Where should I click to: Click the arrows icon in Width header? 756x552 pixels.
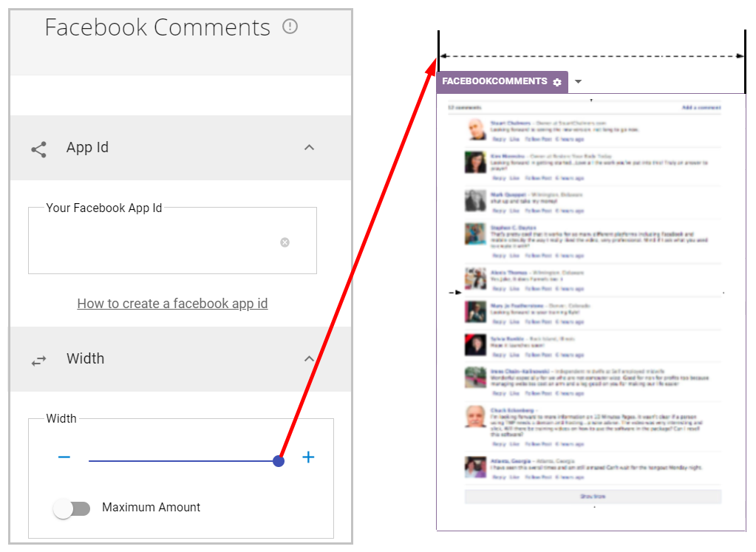point(38,361)
